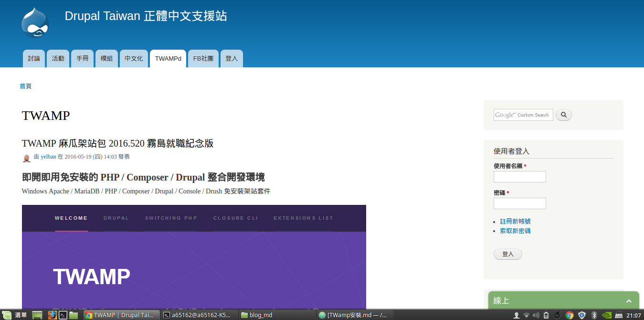Click the search magnifier button
Viewport: 644px width, 320px height.
(x=564, y=115)
